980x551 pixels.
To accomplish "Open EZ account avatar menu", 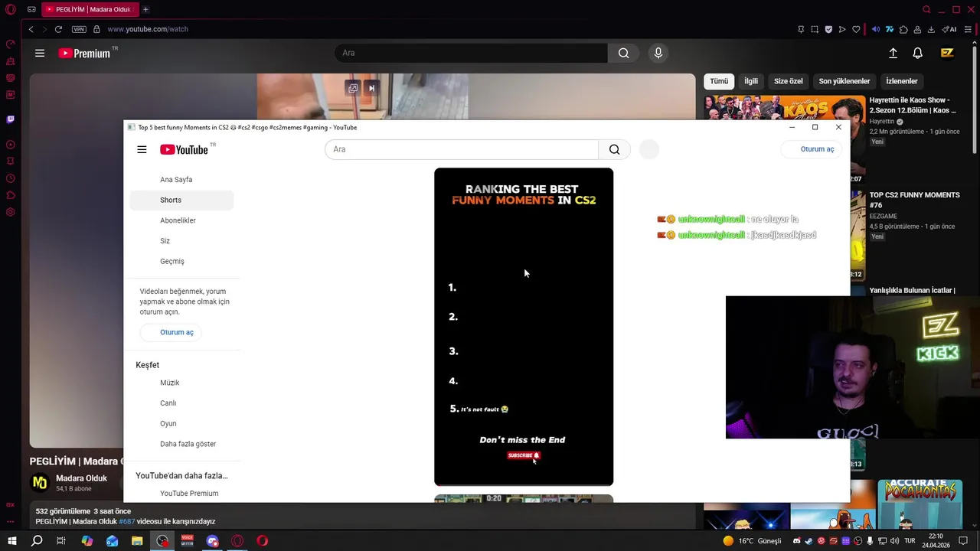I will click(x=947, y=53).
